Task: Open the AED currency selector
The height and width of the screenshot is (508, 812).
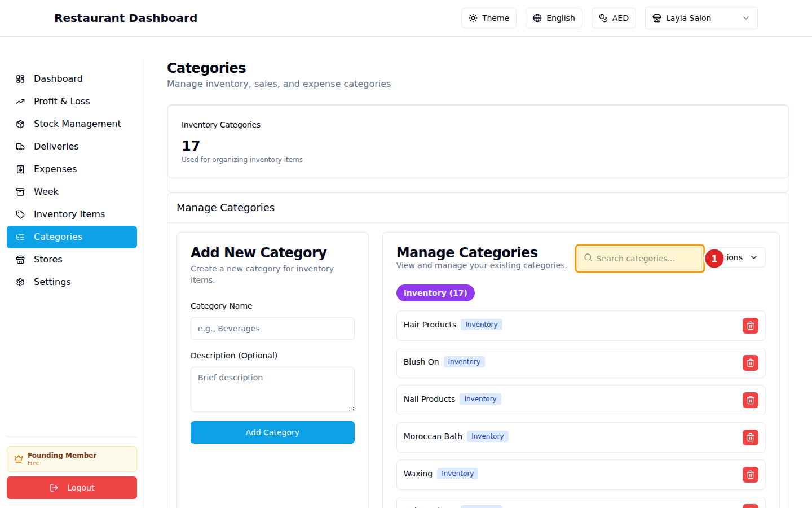Action: 614,17
